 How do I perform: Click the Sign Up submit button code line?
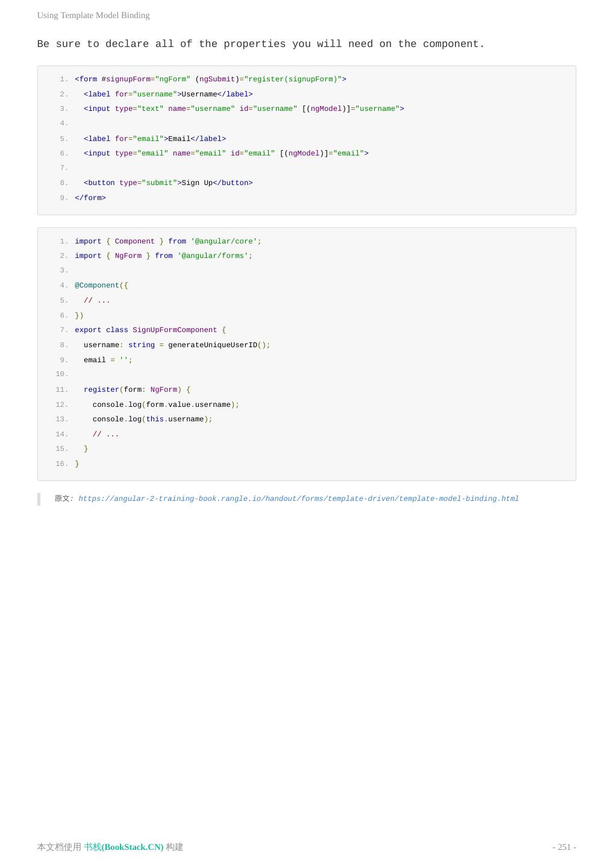pos(168,183)
